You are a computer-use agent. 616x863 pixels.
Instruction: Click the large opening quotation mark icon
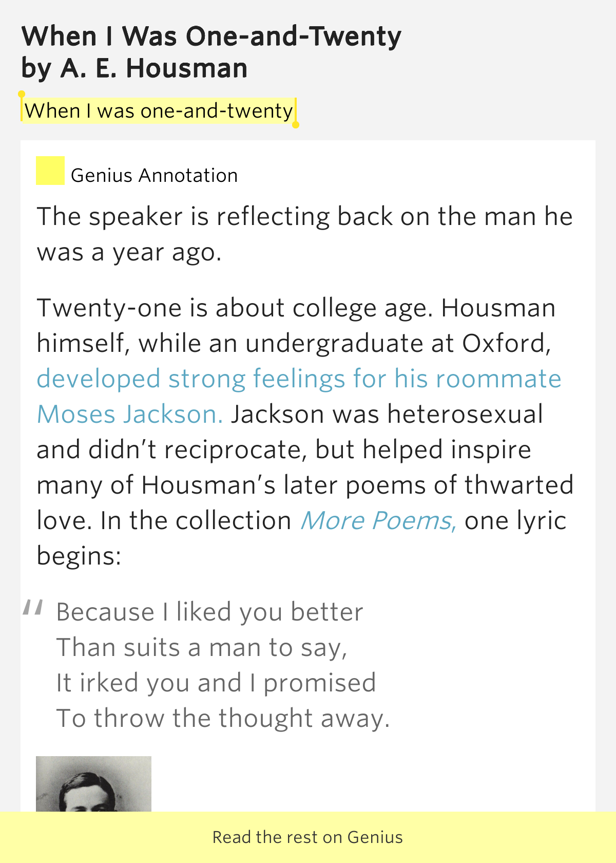pyautogui.click(x=33, y=607)
